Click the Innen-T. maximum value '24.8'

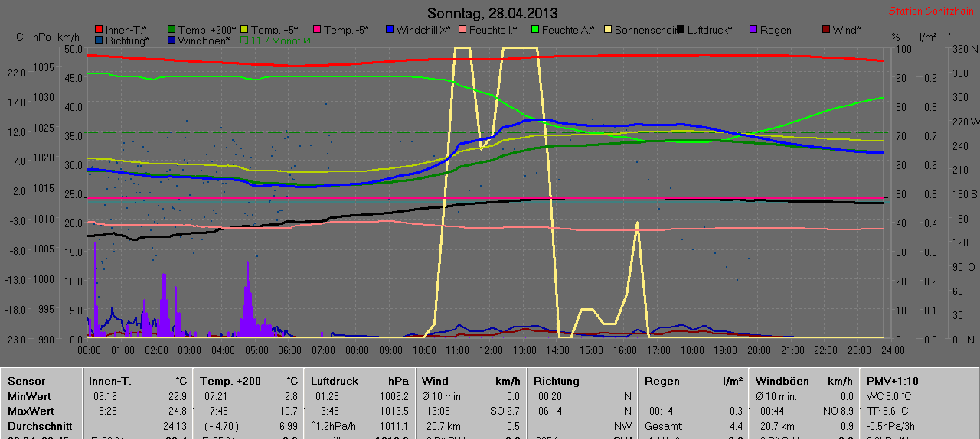pyautogui.click(x=177, y=411)
